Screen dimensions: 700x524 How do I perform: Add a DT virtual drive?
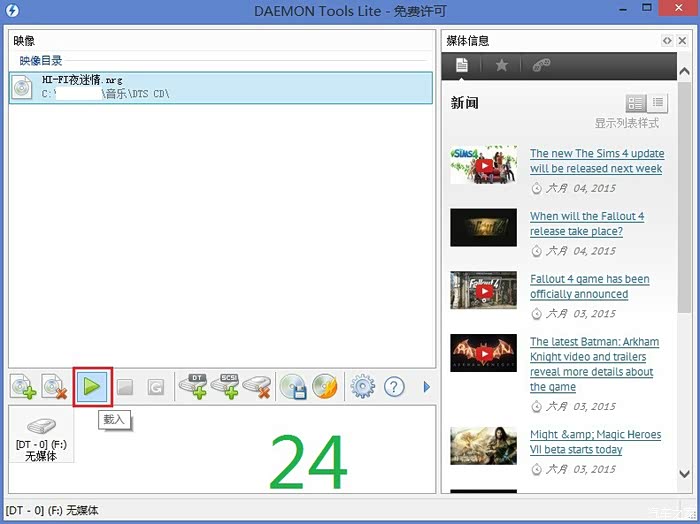(x=192, y=387)
